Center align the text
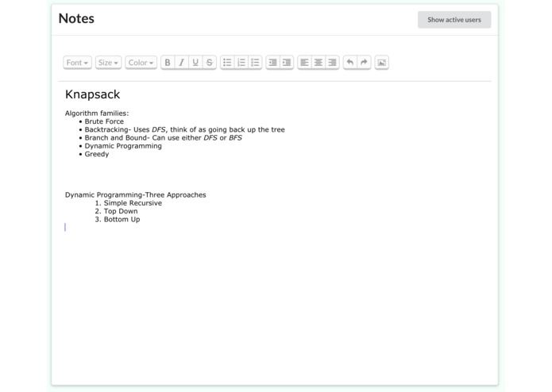Viewport: 552px width, 392px height. (x=318, y=63)
